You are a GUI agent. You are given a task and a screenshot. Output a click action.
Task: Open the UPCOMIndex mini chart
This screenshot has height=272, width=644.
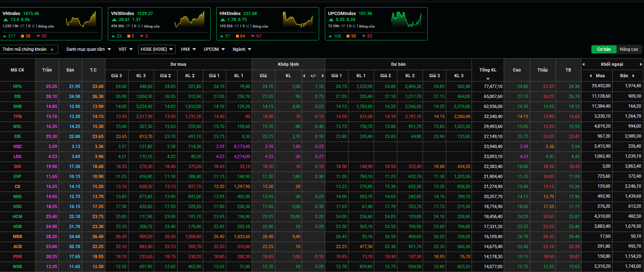click(x=407, y=20)
